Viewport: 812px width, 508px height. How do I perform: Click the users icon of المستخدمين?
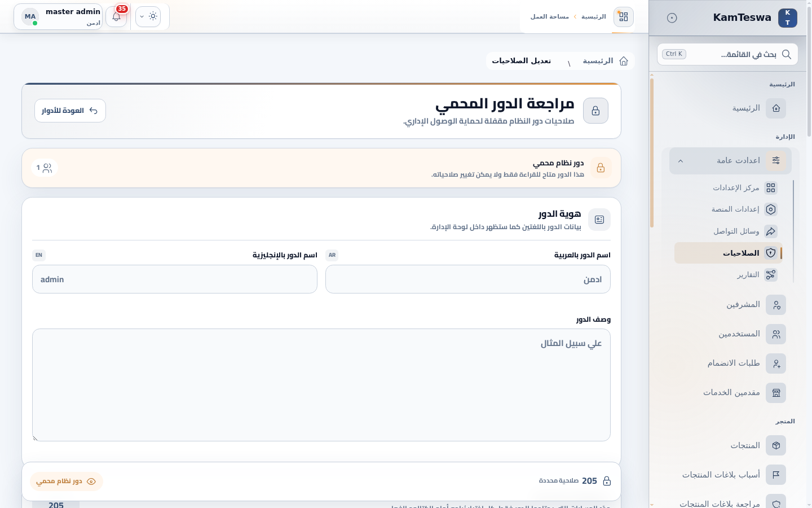click(x=776, y=334)
